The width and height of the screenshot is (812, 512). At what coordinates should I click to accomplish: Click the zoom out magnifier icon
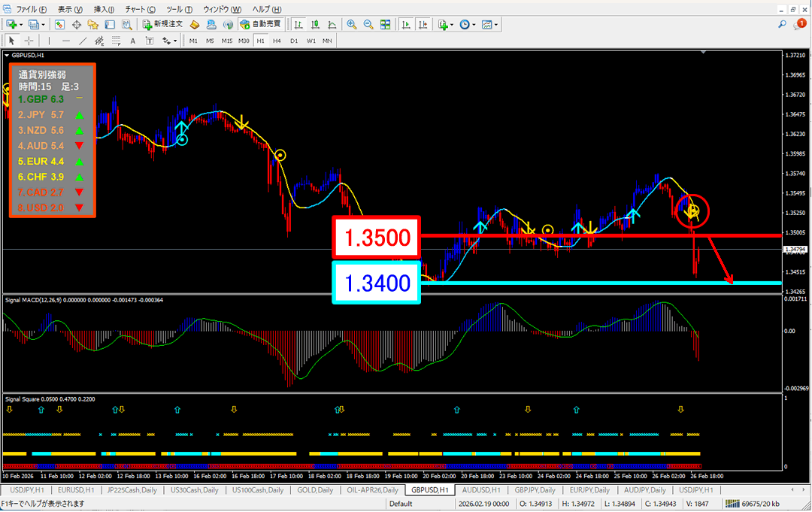[368, 24]
